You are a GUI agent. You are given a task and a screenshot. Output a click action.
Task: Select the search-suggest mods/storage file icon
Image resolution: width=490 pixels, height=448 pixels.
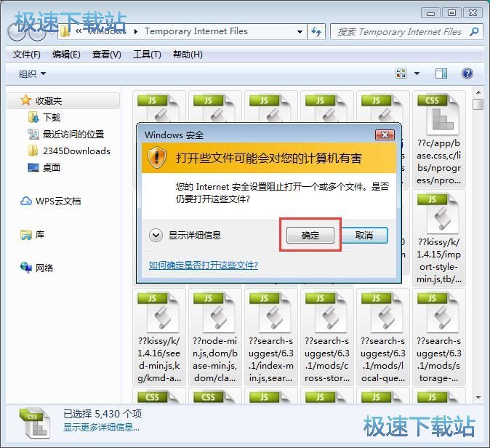438,312
